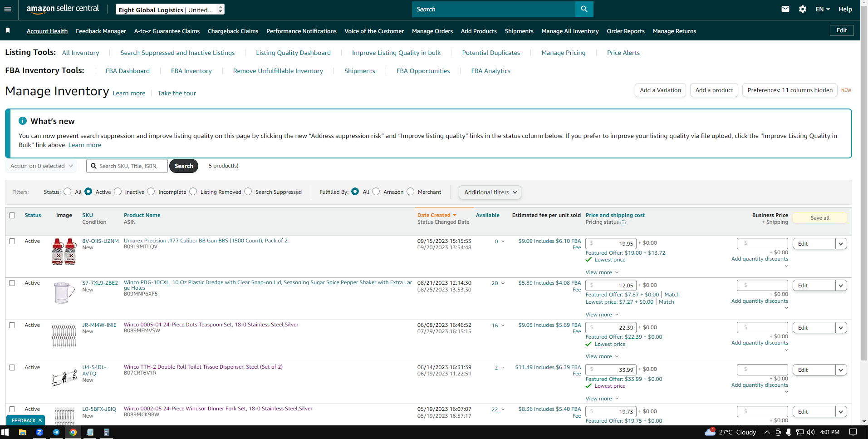This screenshot has height=439, width=868.
Task: Focus the Search SKU, Title, ISBN field
Action: tap(127, 166)
